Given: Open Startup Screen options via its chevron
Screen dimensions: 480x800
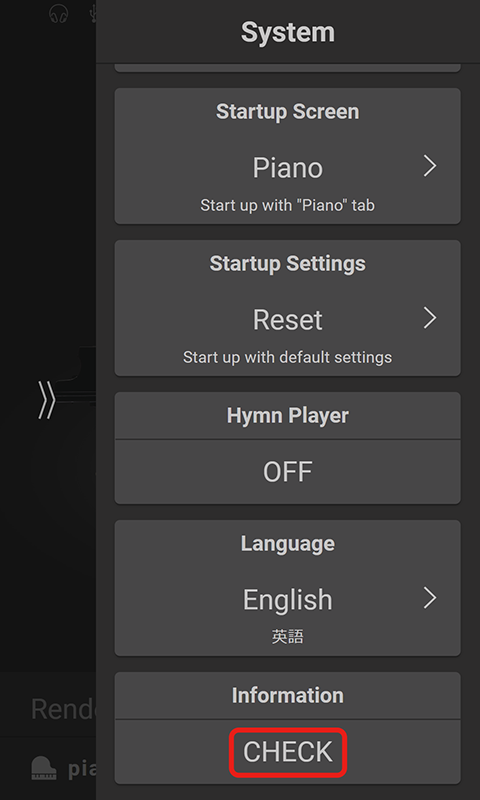Looking at the screenshot, I should 430,166.
